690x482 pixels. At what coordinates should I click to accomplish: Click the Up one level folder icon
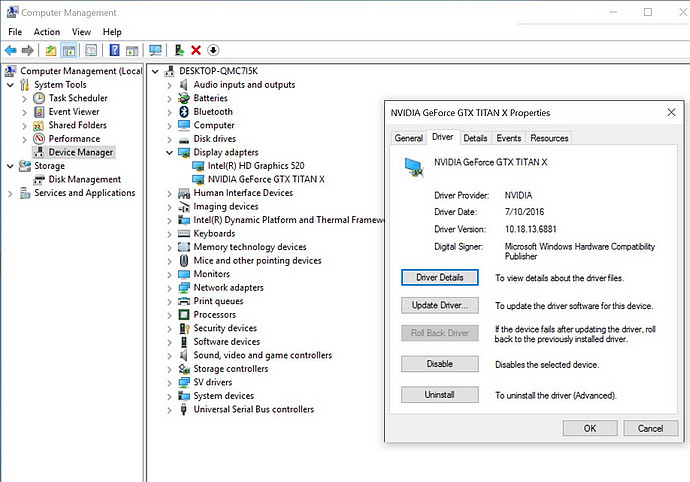(51, 51)
